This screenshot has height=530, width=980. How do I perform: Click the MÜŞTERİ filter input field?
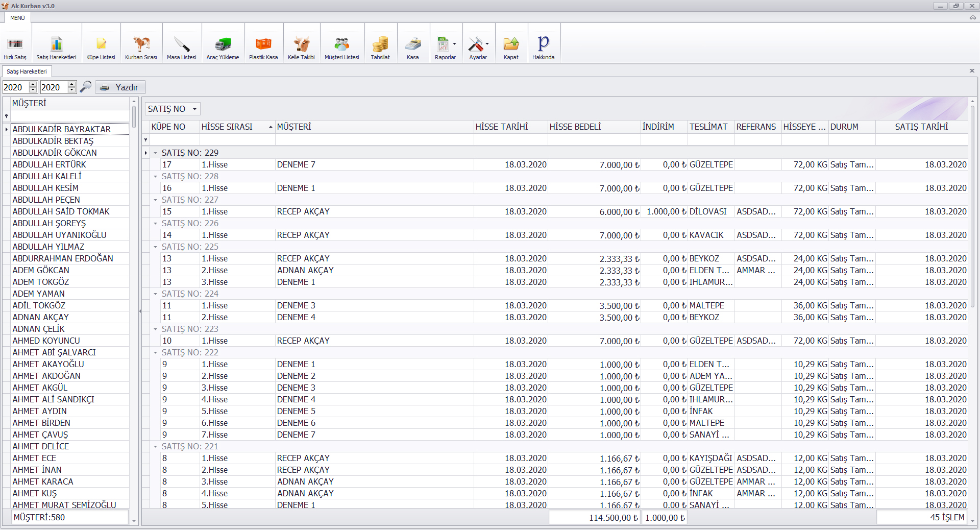coord(69,116)
